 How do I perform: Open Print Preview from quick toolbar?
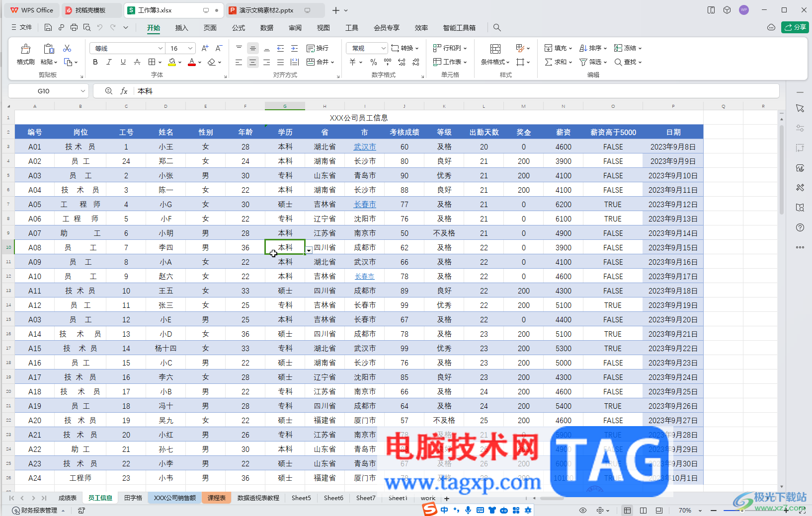(87, 27)
